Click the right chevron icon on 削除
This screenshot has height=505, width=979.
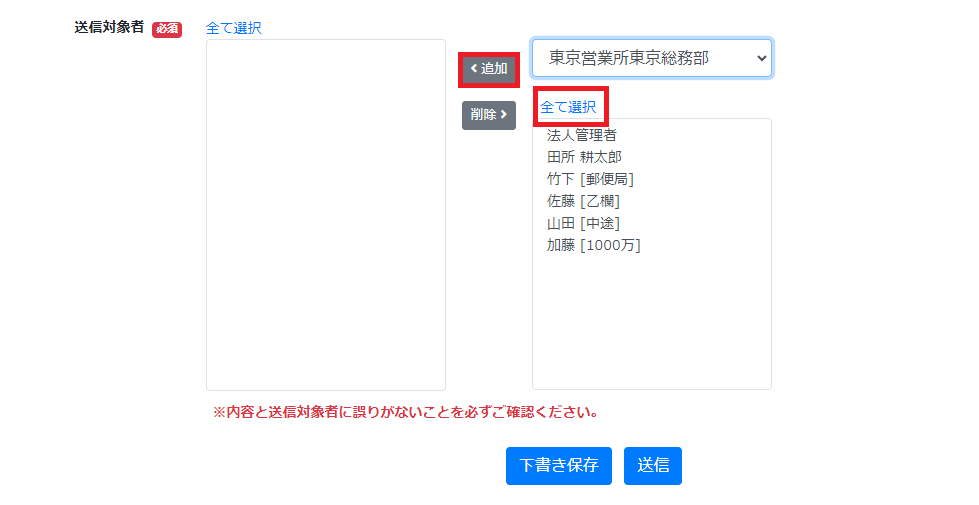point(503,115)
